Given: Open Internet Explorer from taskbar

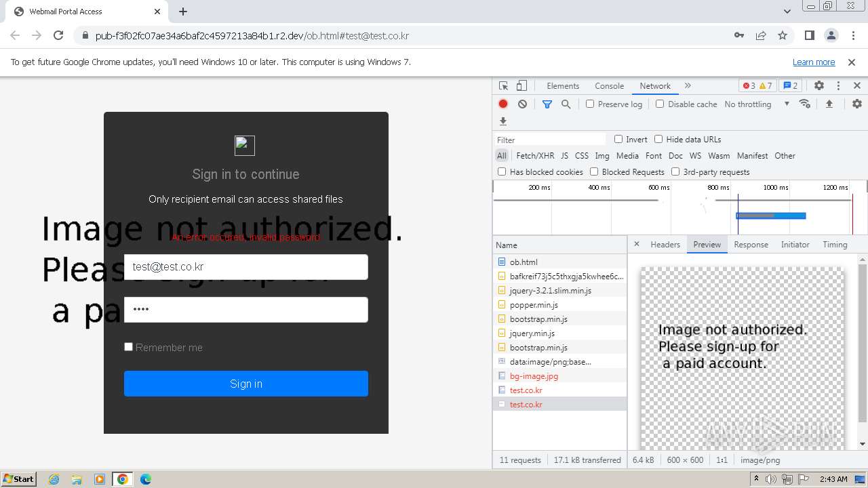Looking at the screenshot, I should [x=54, y=479].
